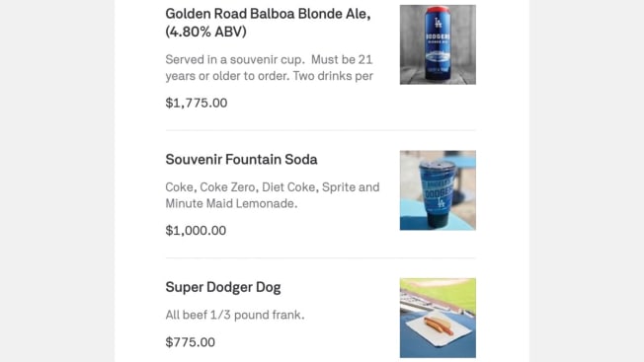Viewport: 644px width, 362px height.
Task: Click the LA logo on the beer can
Action: click(439, 23)
